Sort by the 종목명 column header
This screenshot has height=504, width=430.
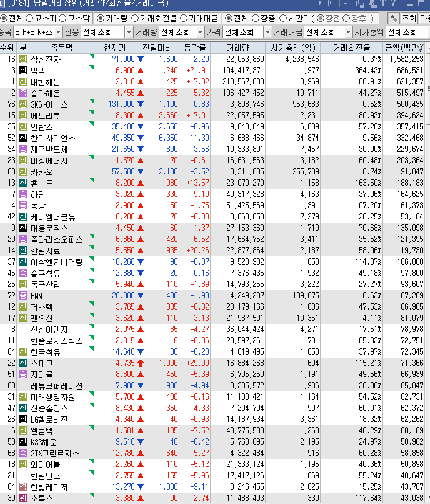(x=62, y=48)
